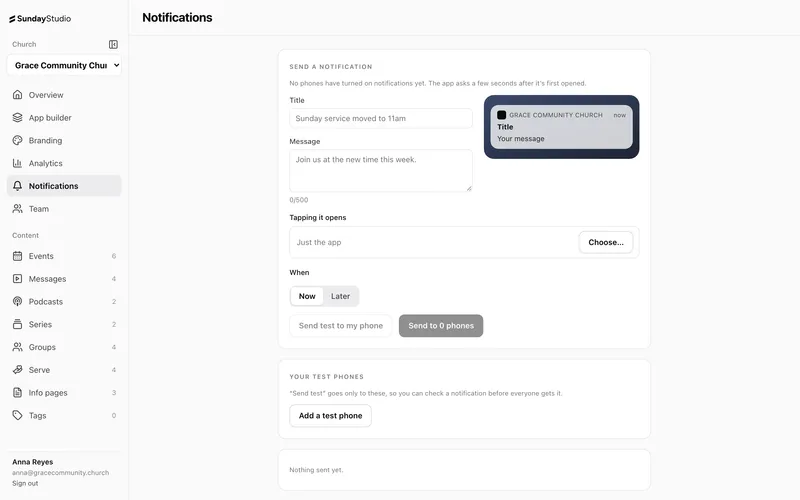
Task: Click the Sign out link
Action: [x=25, y=483]
